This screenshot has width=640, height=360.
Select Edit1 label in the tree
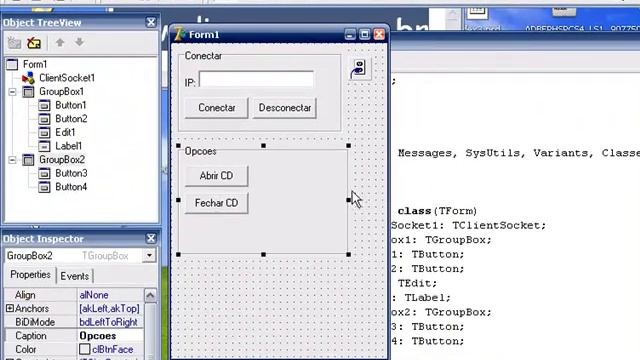point(65,132)
